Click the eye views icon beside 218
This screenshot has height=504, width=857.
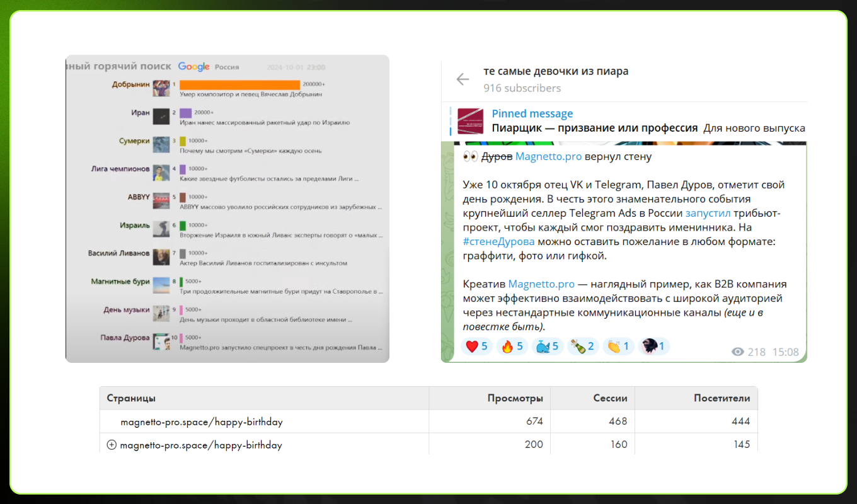point(737,352)
